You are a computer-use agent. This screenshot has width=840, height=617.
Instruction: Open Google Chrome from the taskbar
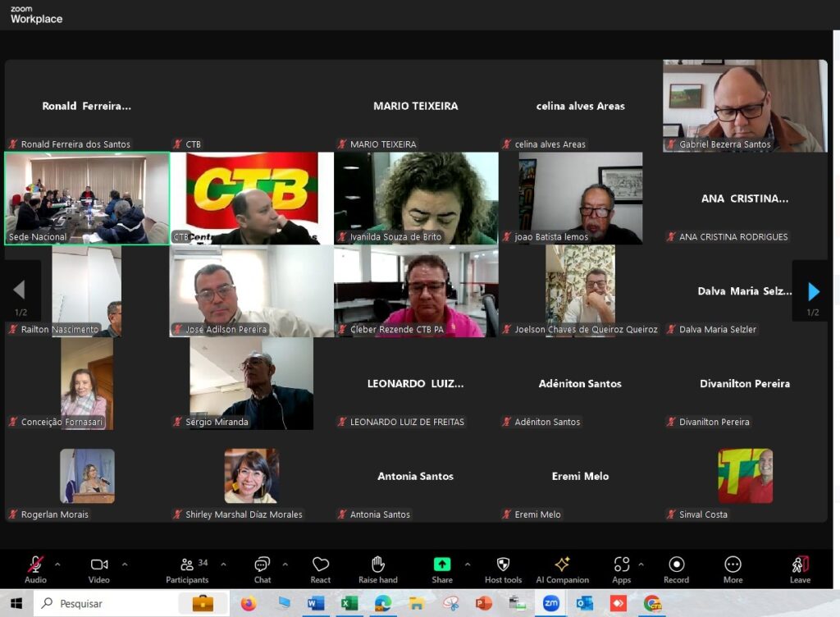(652, 604)
